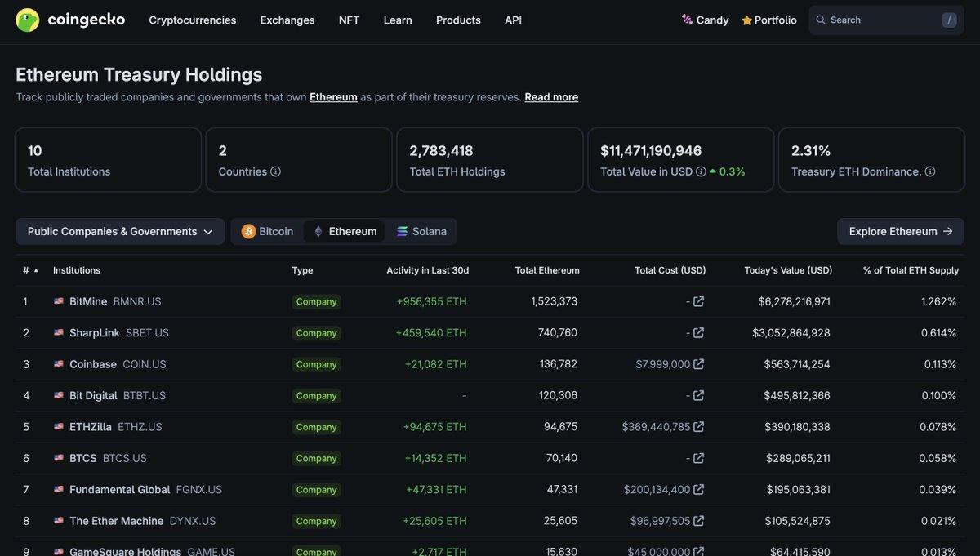980x556 pixels.
Task: Click $105,524,875 value cell
Action: point(798,521)
